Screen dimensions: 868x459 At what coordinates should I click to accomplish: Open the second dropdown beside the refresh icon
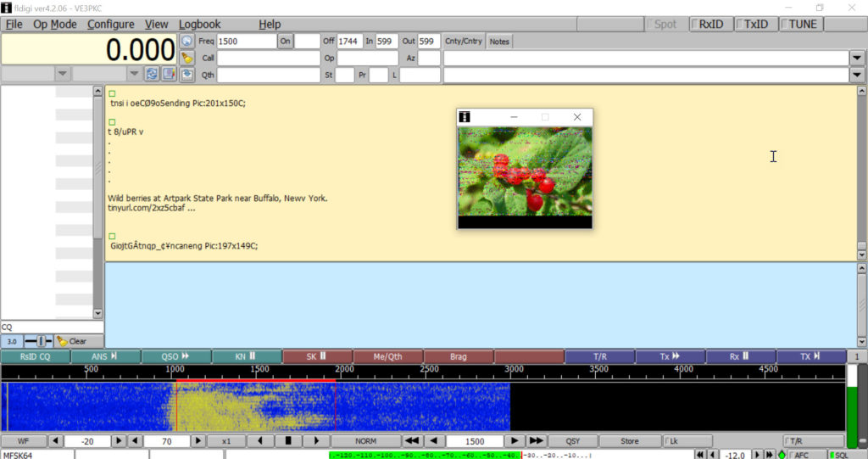click(134, 74)
